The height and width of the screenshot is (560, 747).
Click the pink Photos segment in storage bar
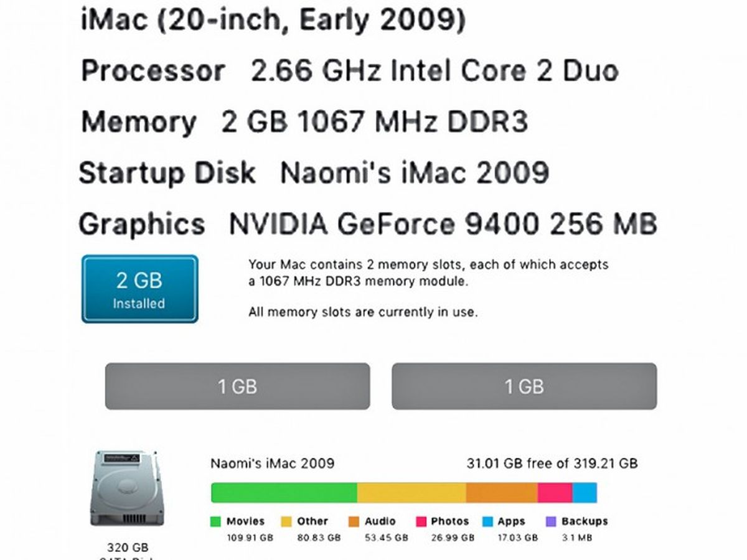[555, 492]
